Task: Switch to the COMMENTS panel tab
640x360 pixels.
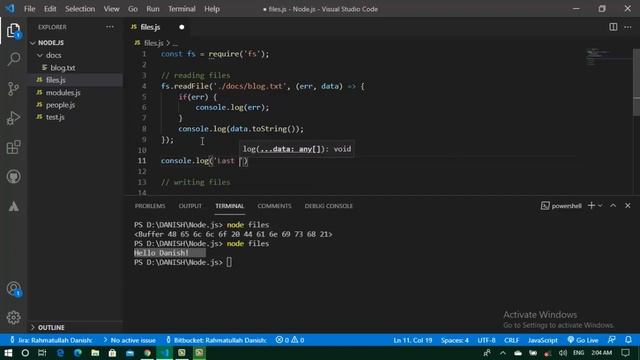Action: click(x=274, y=206)
